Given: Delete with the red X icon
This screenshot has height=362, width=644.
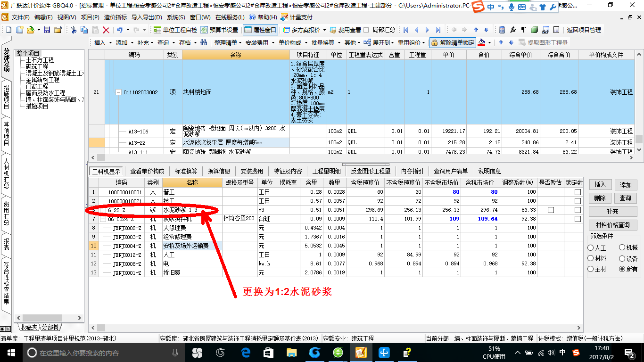Looking at the screenshot, I should [106, 30].
